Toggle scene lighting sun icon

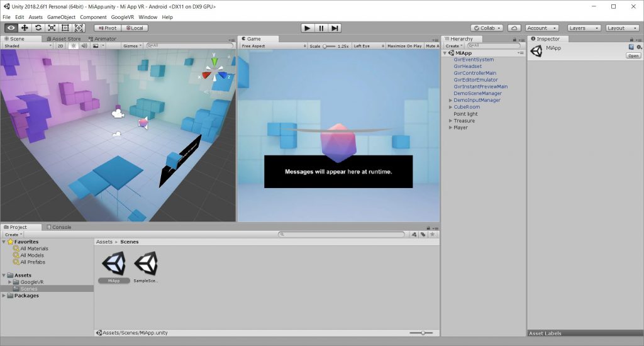[x=72, y=46]
